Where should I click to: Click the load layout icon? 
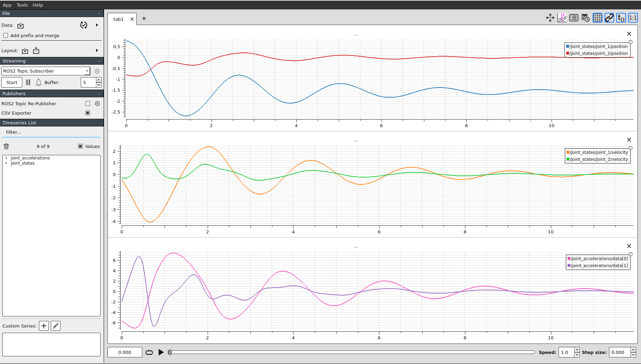point(25,51)
